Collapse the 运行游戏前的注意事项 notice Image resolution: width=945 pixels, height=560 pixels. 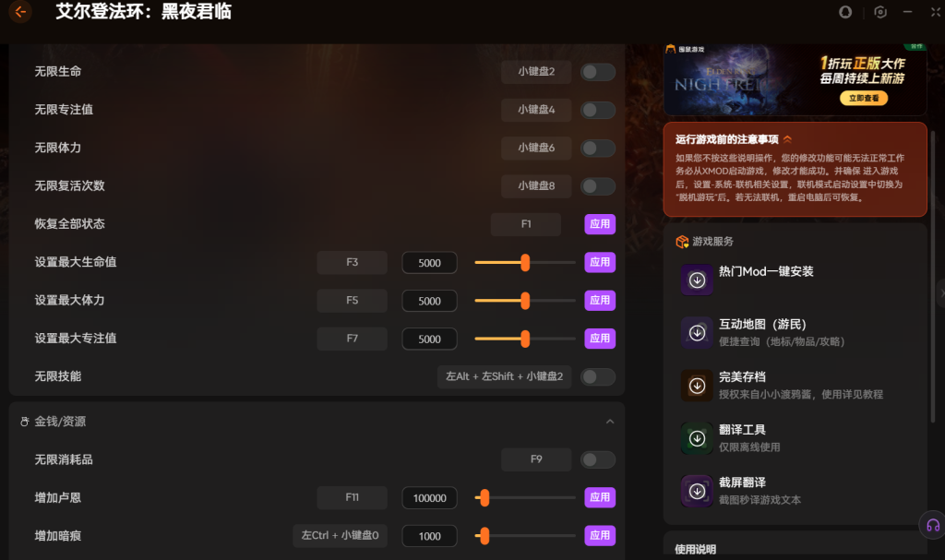click(x=787, y=139)
